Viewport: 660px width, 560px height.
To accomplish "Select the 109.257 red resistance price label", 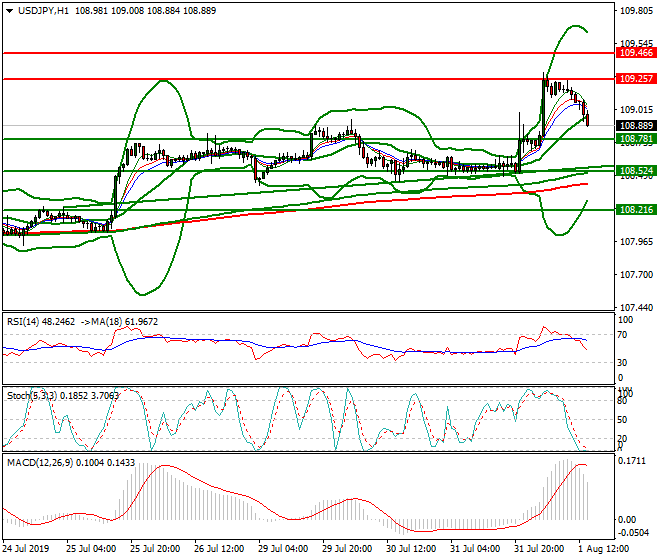I will (636, 78).
